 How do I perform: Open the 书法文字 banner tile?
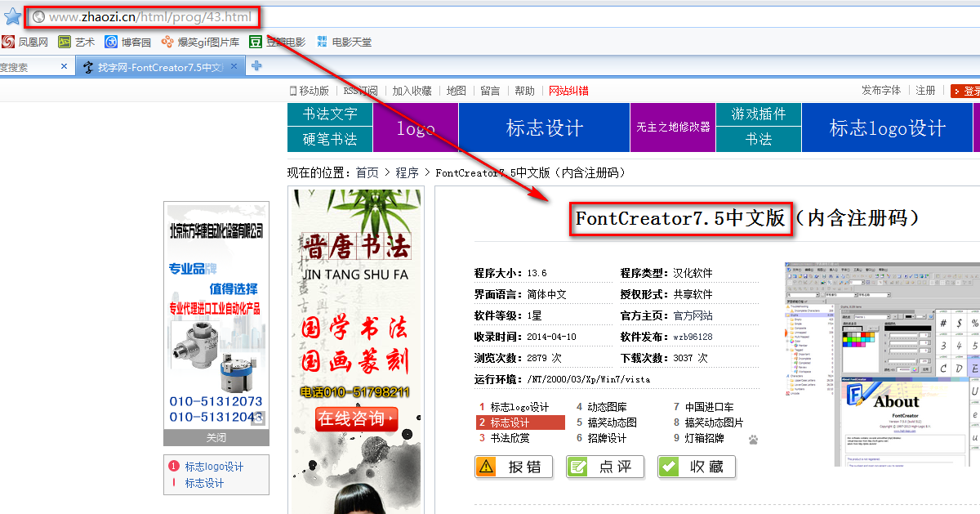coord(330,114)
